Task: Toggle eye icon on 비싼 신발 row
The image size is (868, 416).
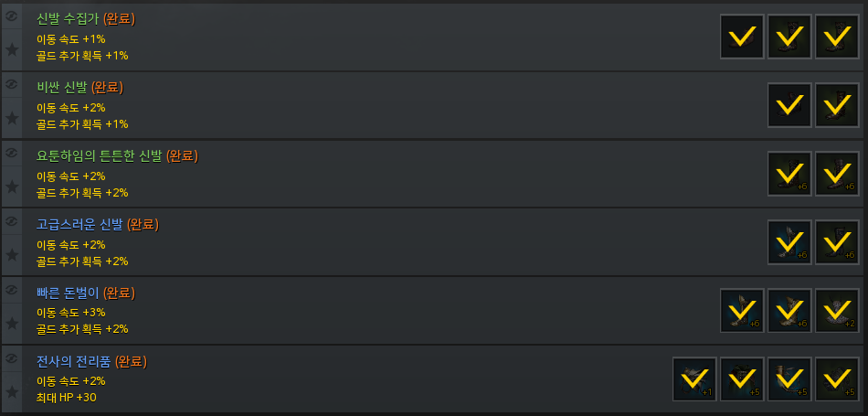Action: pyautogui.click(x=12, y=84)
